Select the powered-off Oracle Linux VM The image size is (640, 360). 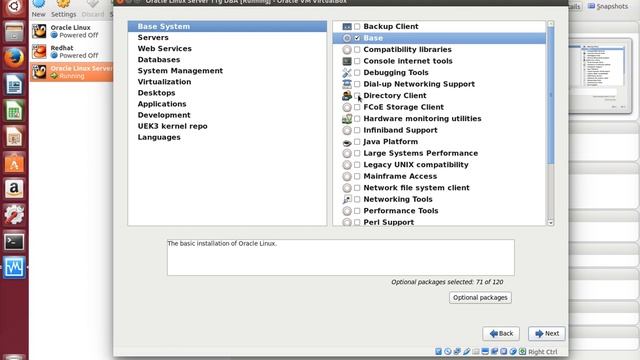[71, 31]
